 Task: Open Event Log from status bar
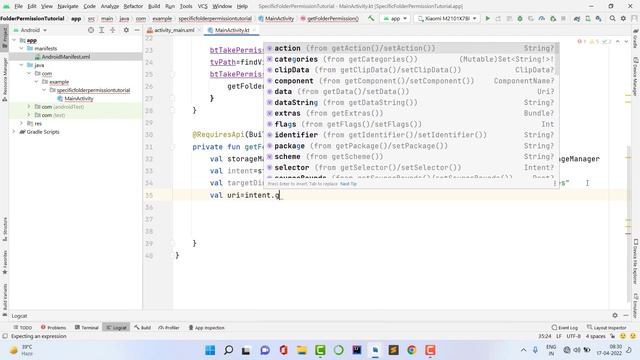pyautogui.click(x=565, y=327)
